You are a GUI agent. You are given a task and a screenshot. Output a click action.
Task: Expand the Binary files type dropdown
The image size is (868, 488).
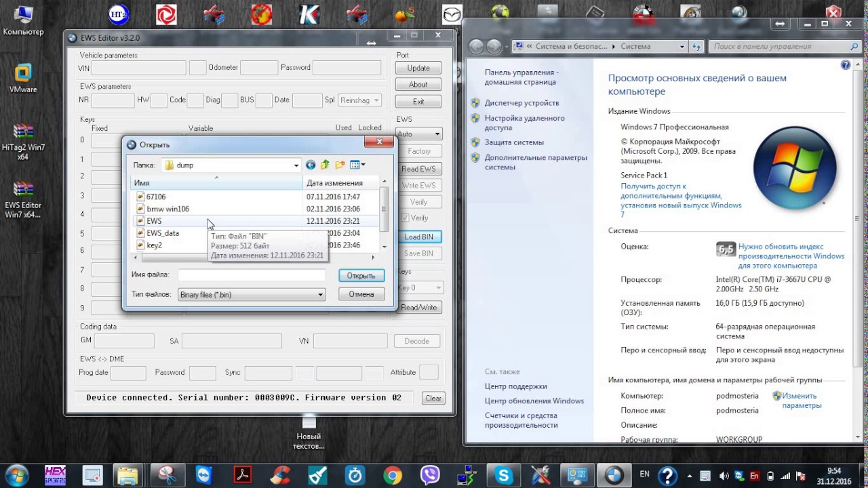(321, 295)
